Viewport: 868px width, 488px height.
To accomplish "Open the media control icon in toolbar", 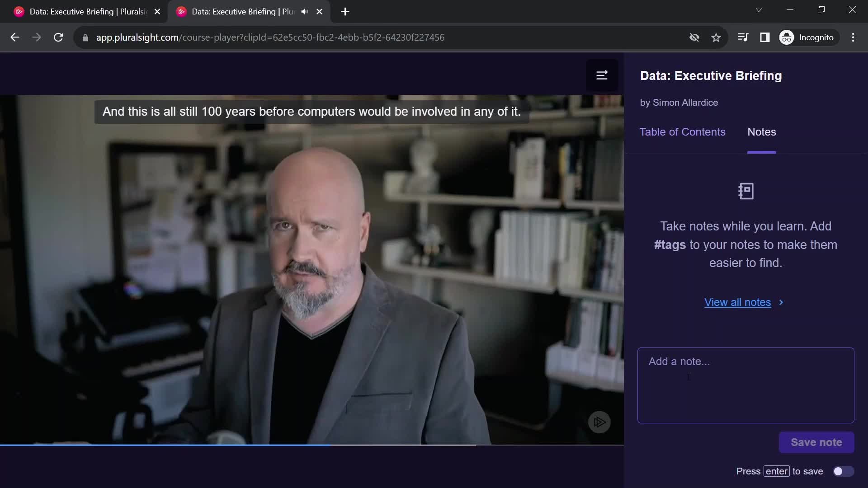I will (742, 38).
